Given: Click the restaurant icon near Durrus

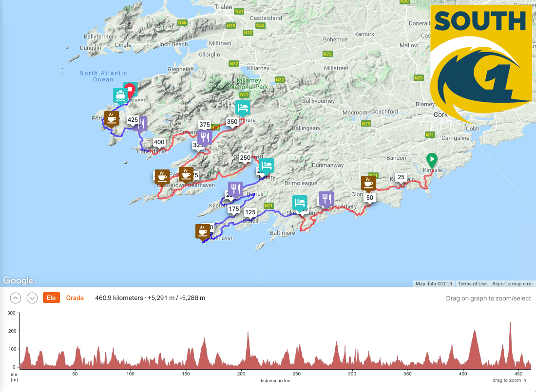Looking at the screenshot, I should [235, 189].
